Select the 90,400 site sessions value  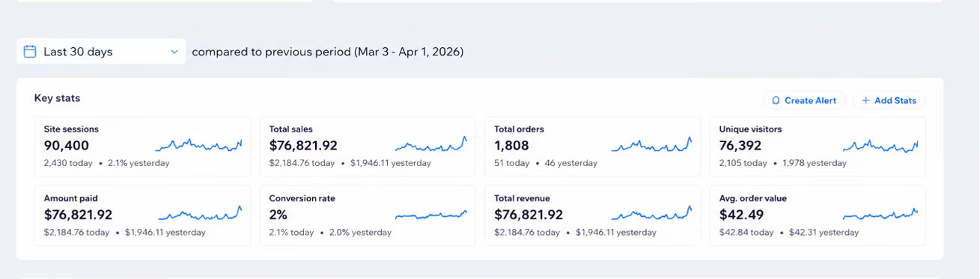pos(67,146)
